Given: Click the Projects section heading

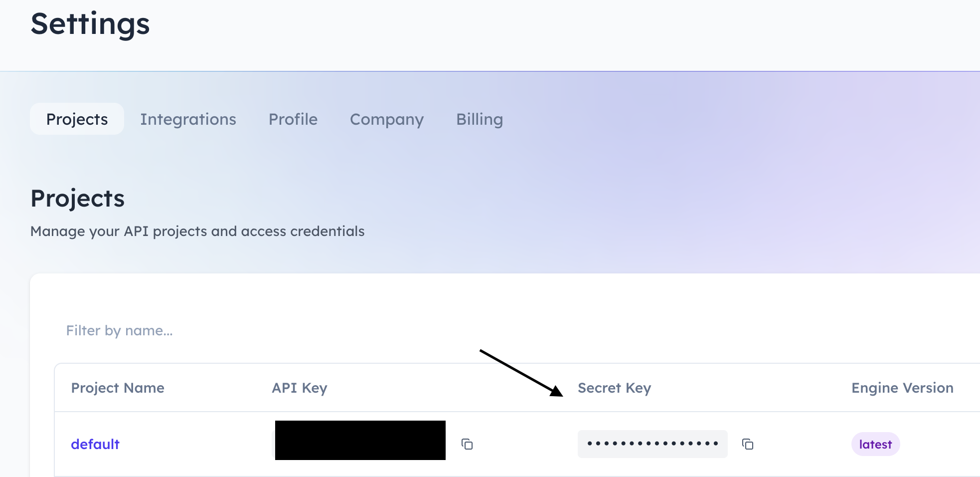Looking at the screenshot, I should click(77, 198).
